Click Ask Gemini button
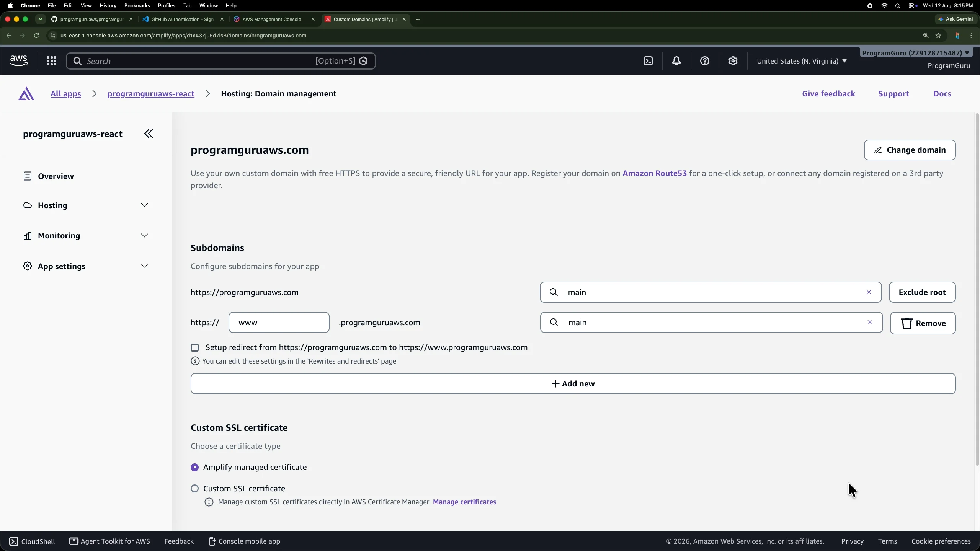Screen dimensions: 980x551 tap(956, 19)
